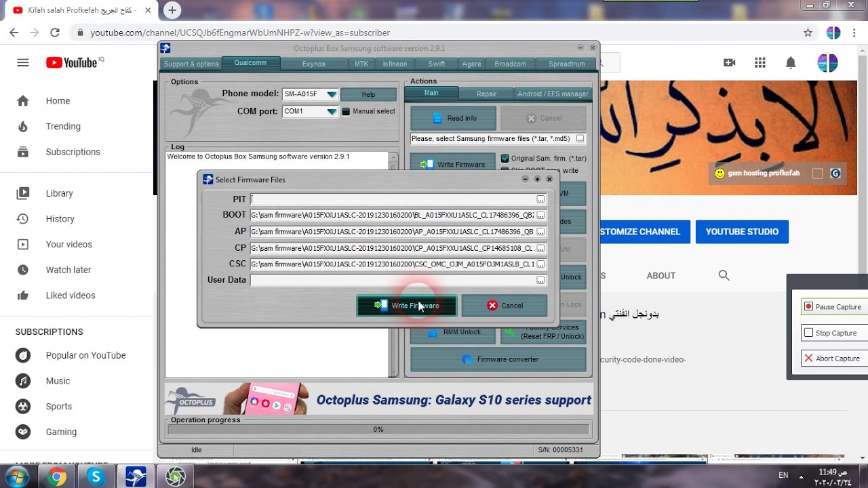
Task: Open the Spreadtrum tab
Action: (566, 64)
